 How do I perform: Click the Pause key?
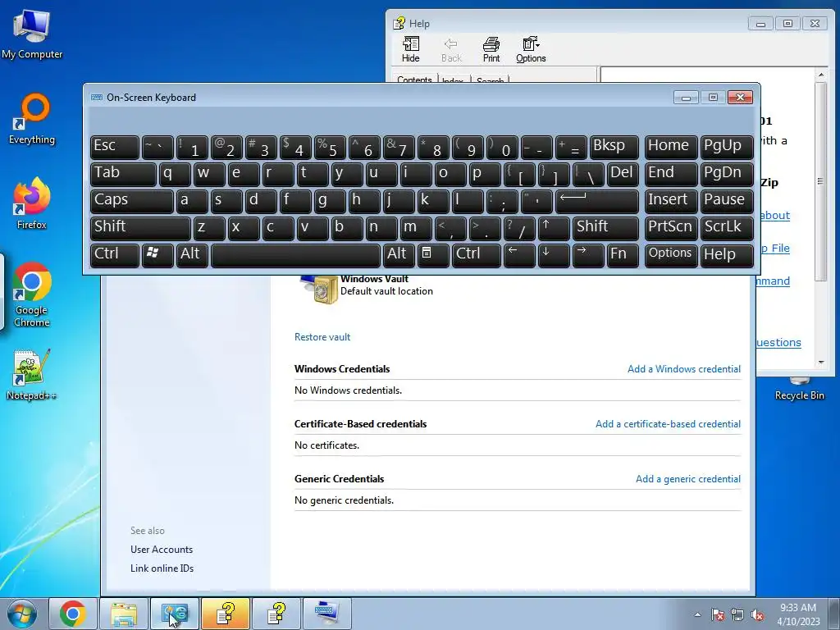[x=727, y=201]
